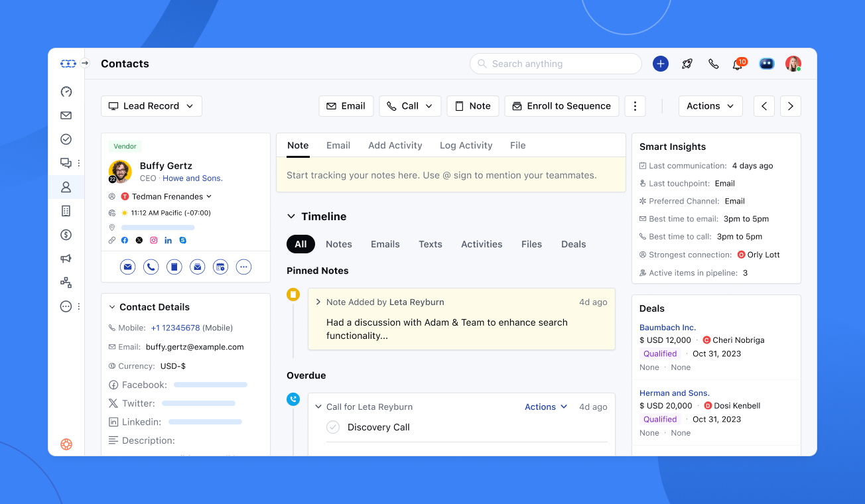The width and height of the screenshot is (865, 504).
Task: Open the Actions dropdown on the overdue call
Action: pos(545,407)
